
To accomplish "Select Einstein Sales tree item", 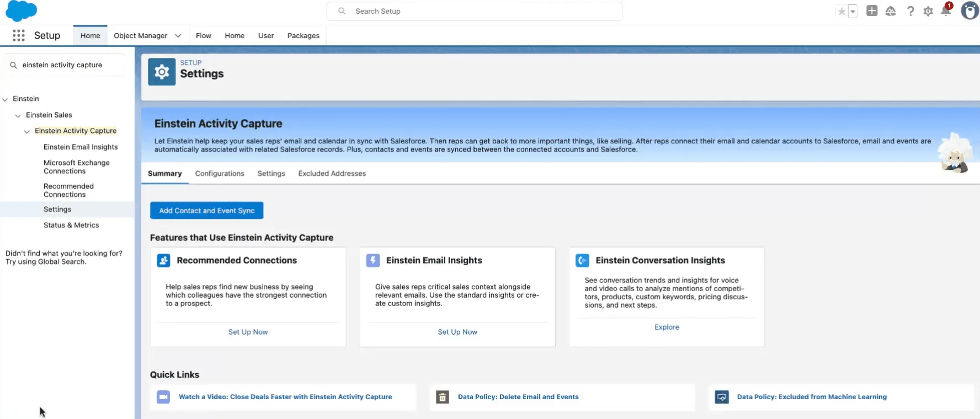I will click(x=49, y=115).
